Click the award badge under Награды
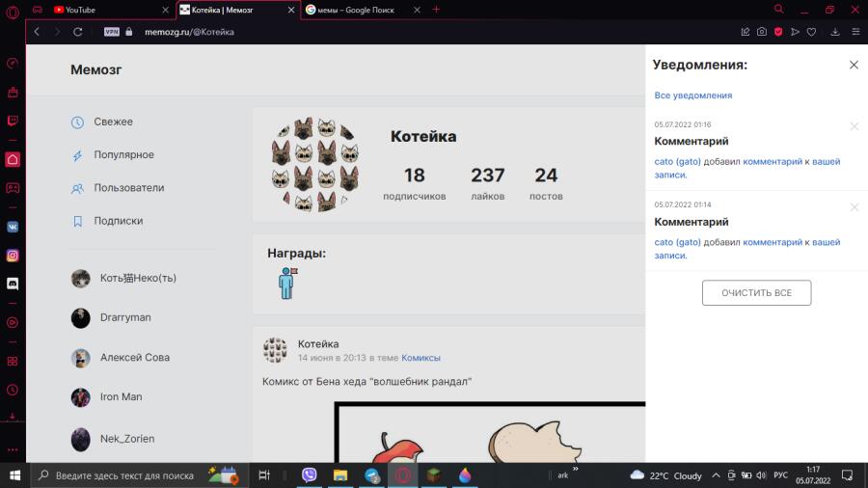868x488 pixels. pyautogui.click(x=286, y=284)
